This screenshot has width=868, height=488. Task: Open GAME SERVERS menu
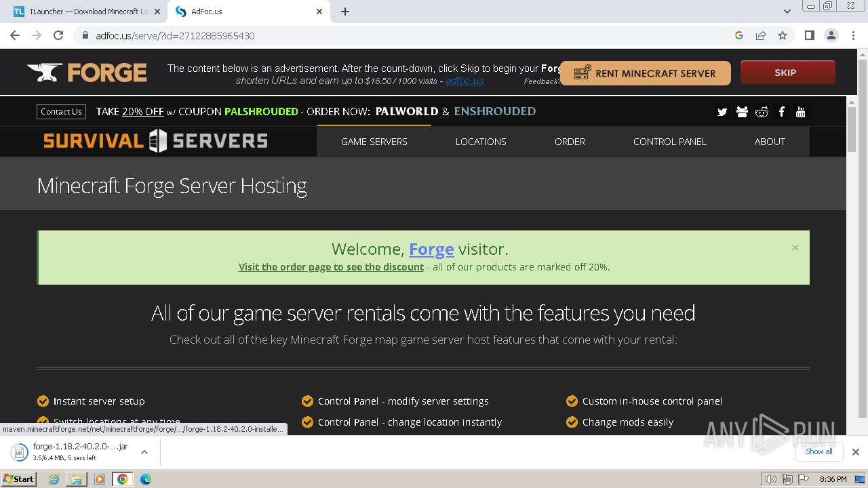(374, 141)
